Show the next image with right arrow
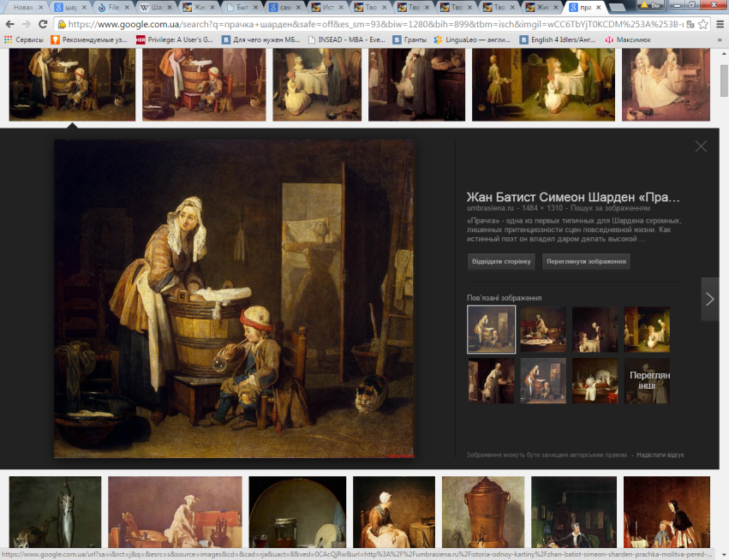The image size is (729, 560). pyautogui.click(x=710, y=300)
